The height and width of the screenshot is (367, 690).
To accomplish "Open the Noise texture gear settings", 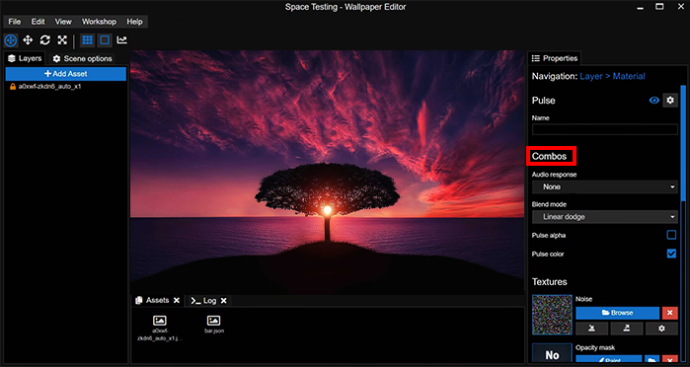I will coord(661,328).
